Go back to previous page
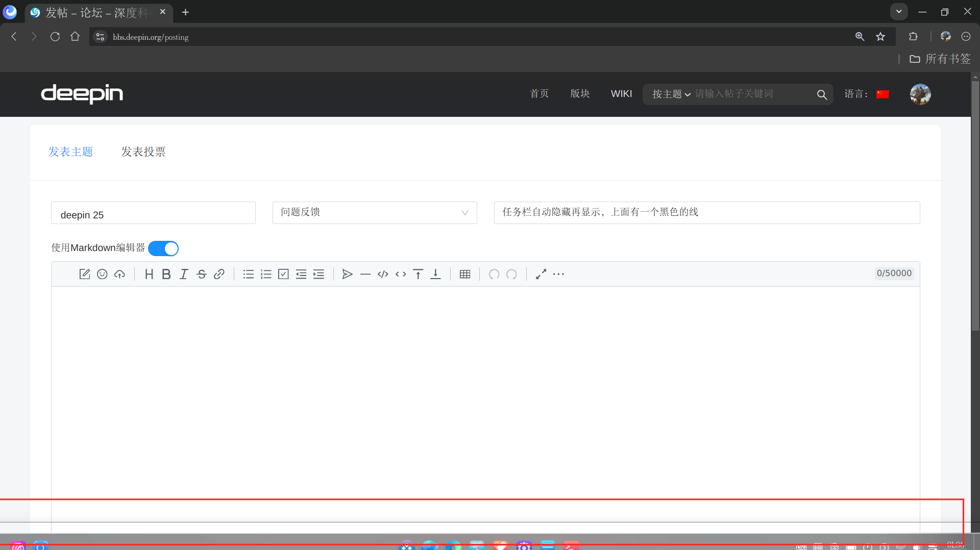980x550 pixels. (x=14, y=36)
